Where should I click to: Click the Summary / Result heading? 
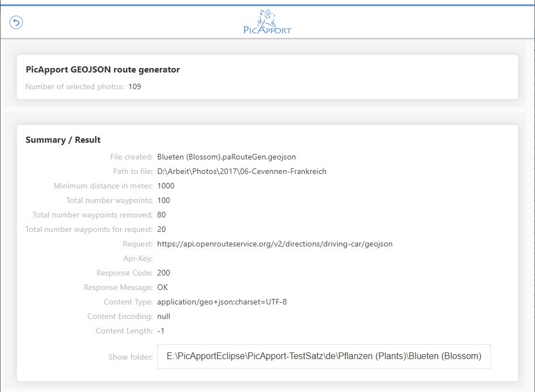(x=63, y=140)
